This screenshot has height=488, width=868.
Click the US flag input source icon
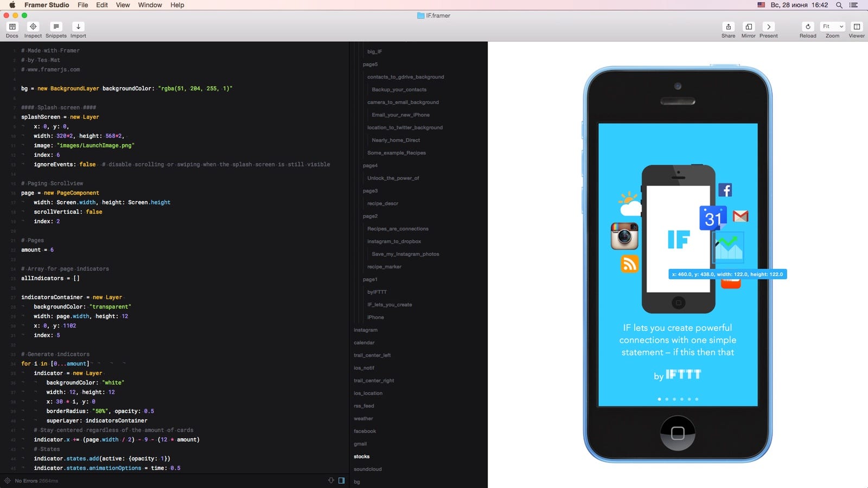761,5
